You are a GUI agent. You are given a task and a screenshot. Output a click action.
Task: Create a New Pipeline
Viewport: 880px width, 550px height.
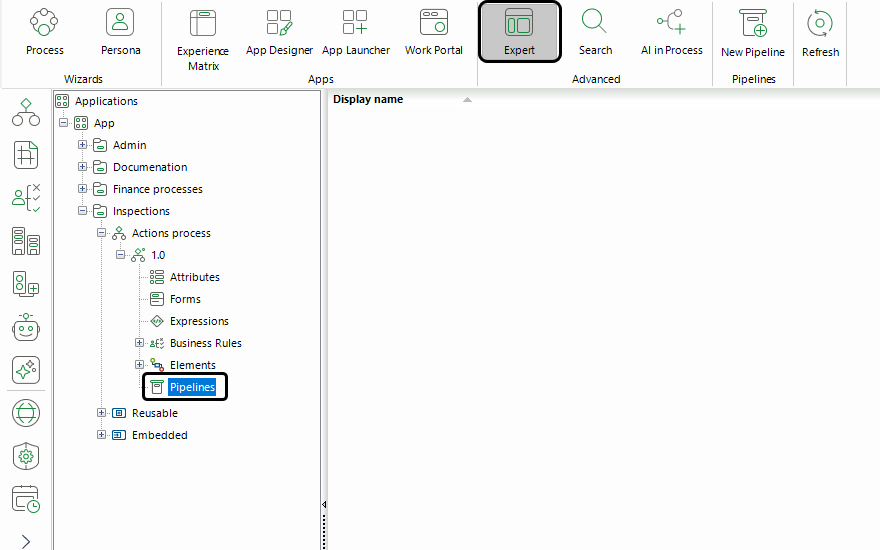tap(753, 33)
